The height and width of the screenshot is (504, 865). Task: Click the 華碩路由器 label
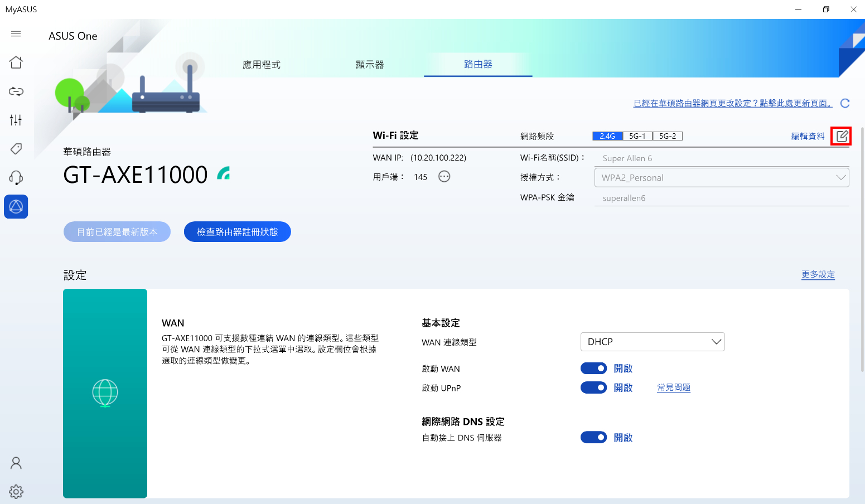coord(87,152)
